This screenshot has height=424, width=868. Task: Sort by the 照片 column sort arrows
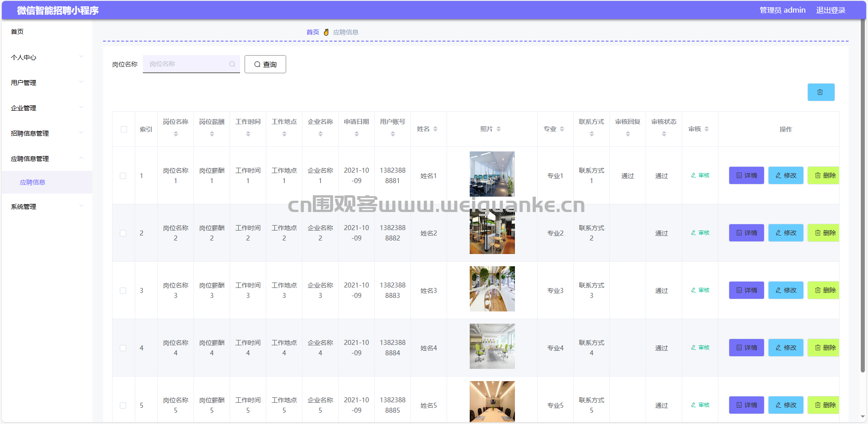[498, 129]
